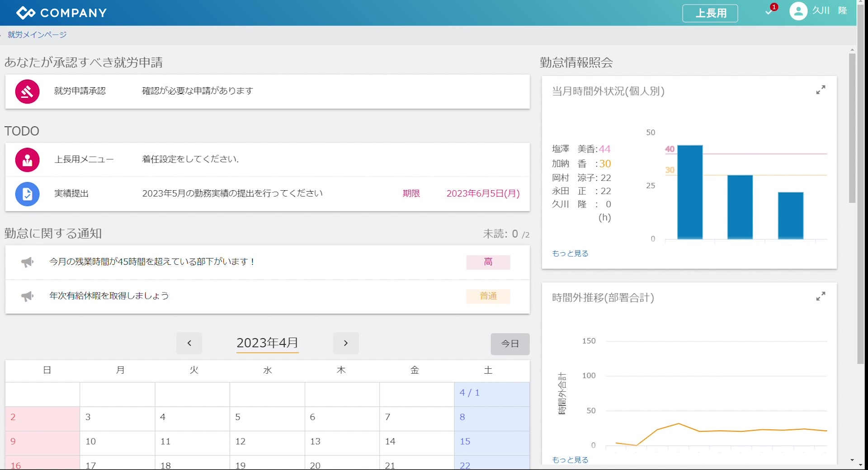
Task: Select Saturday date 15
Action: [492, 443]
